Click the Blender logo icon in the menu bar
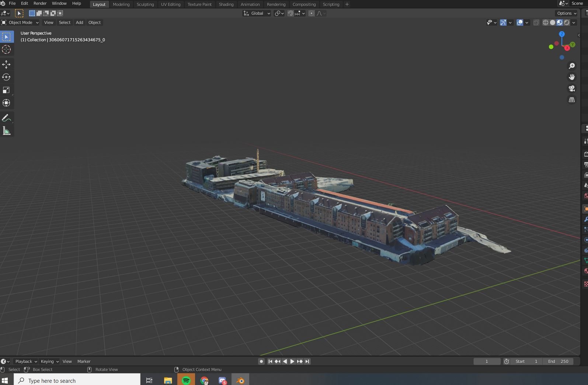 coord(3,3)
